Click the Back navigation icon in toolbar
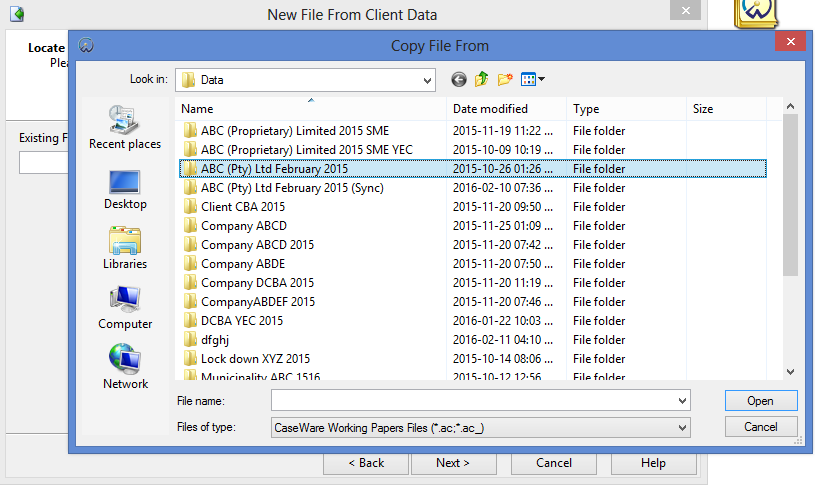 tap(459, 79)
